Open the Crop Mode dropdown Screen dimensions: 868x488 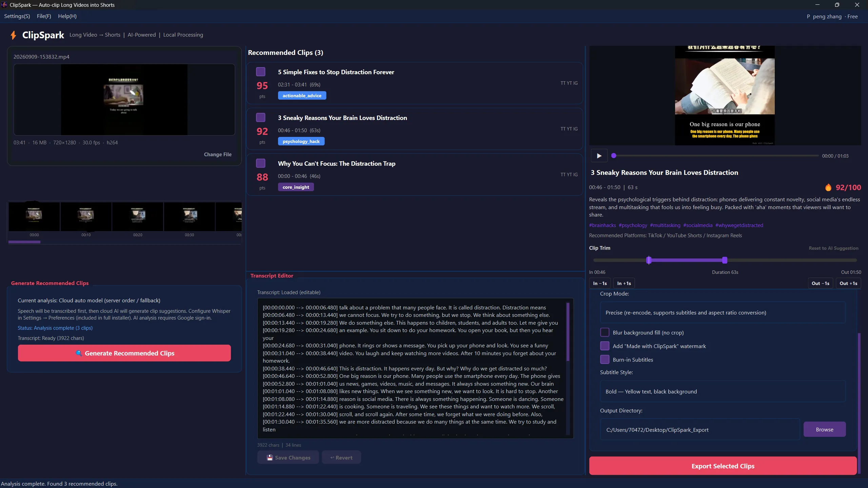tap(723, 312)
